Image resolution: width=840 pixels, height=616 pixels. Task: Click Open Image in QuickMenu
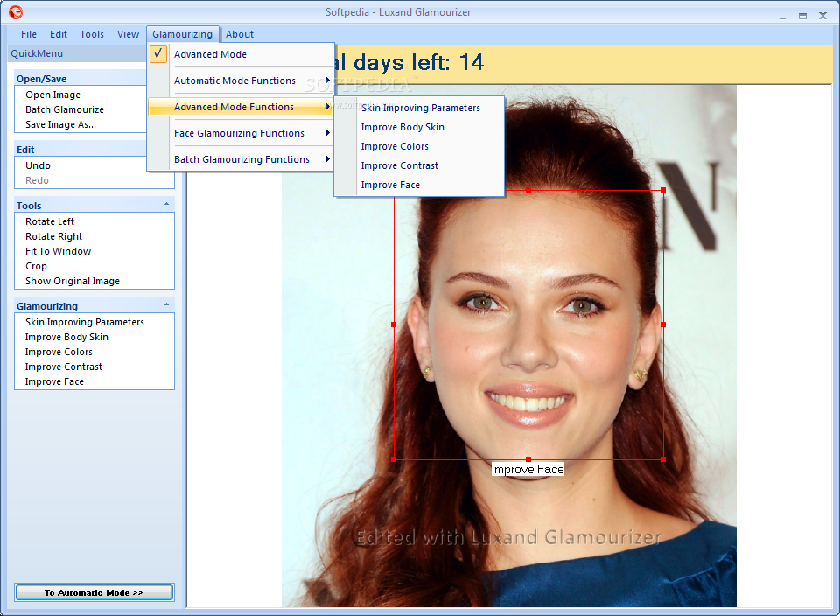tap(53, 94)
